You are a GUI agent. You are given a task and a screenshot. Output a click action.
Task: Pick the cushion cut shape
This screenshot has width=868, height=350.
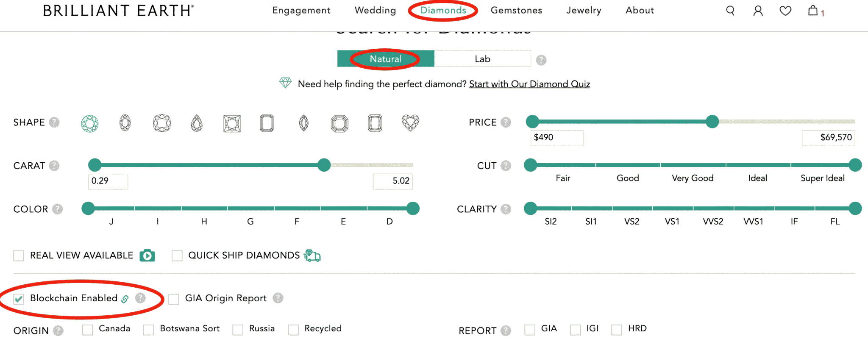pyautogui.click(x=161, y=123)
